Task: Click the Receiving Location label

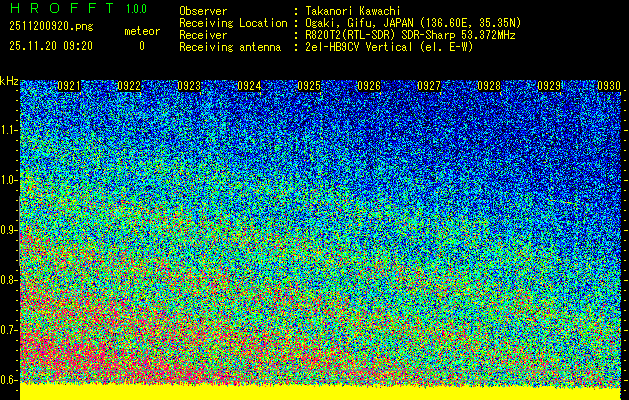Action: click(x=233, y=23)
